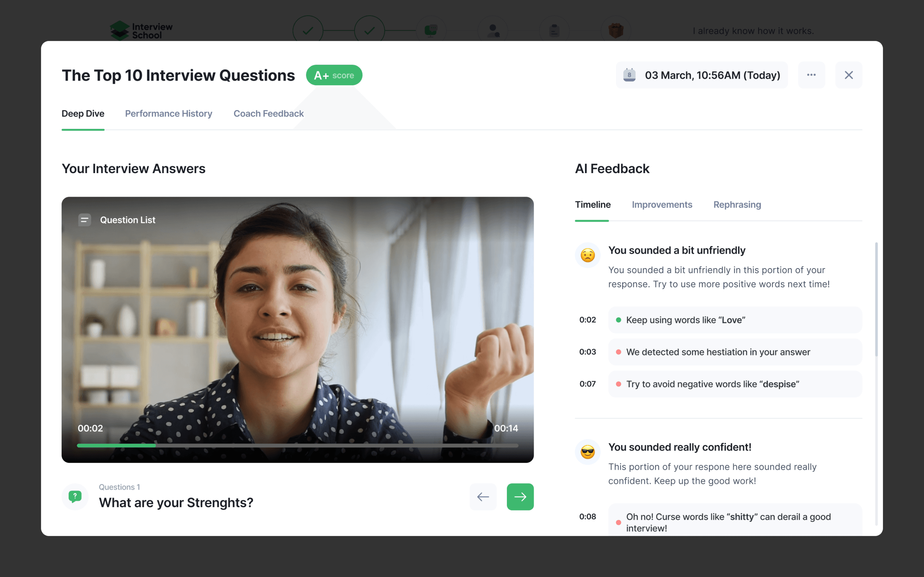
Task: Click the three-dots more options button
Action: pos(811,75)
